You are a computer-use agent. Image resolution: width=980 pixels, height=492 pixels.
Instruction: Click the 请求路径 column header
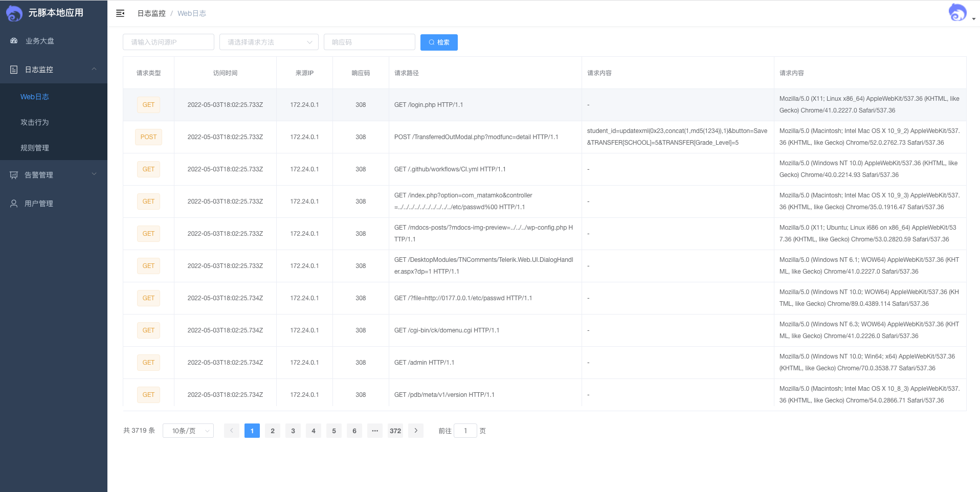point(485,73)
